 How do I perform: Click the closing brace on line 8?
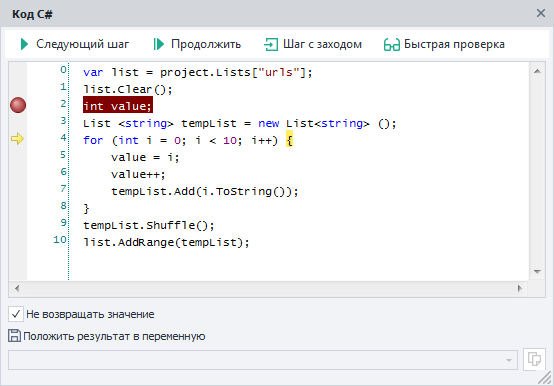[x=86, y=208]
